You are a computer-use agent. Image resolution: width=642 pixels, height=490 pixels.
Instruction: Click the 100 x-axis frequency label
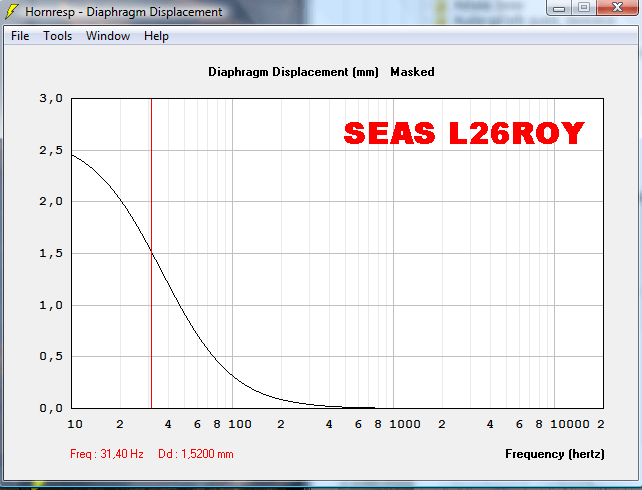(x=240, y=424)
